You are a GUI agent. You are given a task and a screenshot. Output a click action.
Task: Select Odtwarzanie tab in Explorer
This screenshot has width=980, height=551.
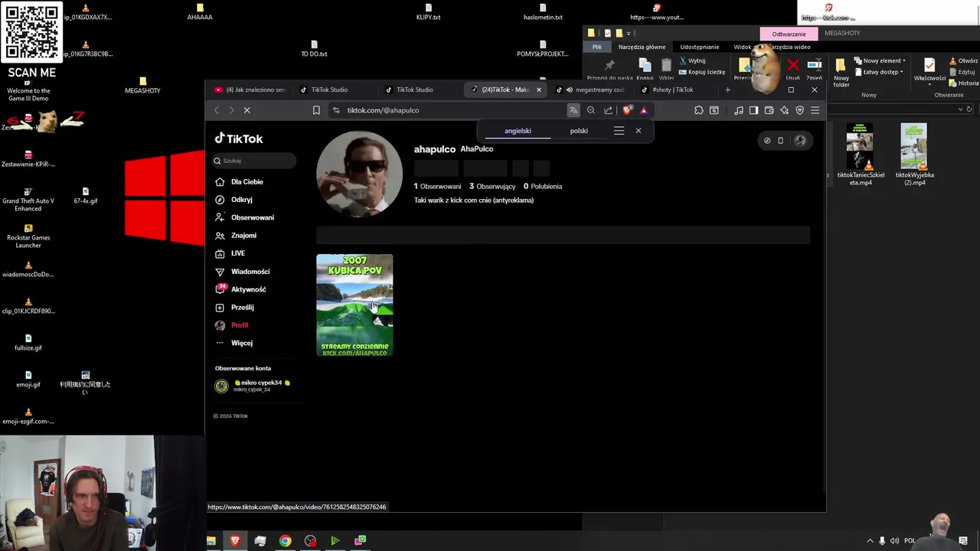pyautogui.click(x=789, y=34)
